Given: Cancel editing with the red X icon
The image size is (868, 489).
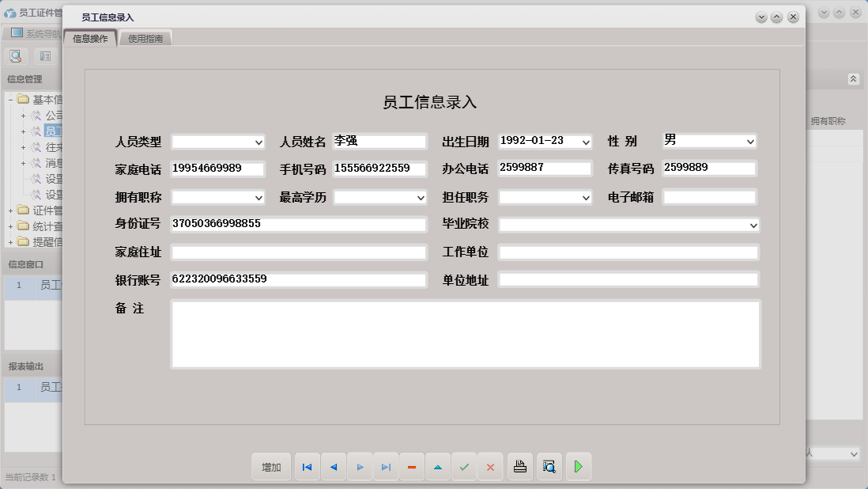Looking at the screenshot, I should [x=490, y=467].
